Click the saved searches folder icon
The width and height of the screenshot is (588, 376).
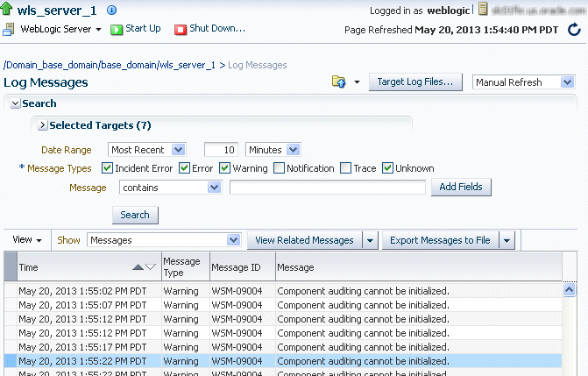pyautogui.click(x=339, y=82)
